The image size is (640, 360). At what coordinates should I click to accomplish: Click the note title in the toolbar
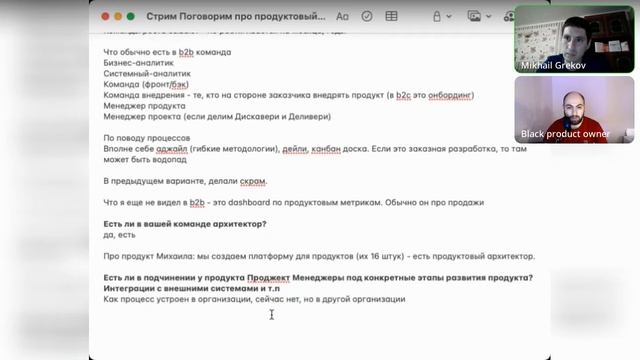236,16
